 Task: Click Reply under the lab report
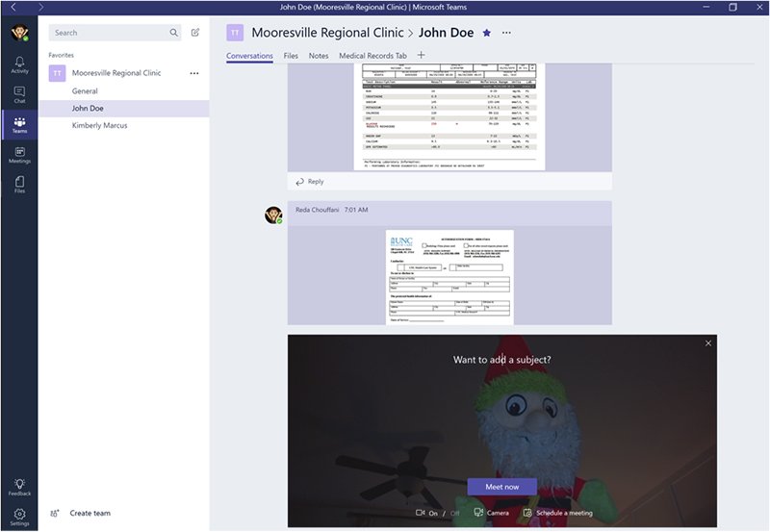click(310, 182)
